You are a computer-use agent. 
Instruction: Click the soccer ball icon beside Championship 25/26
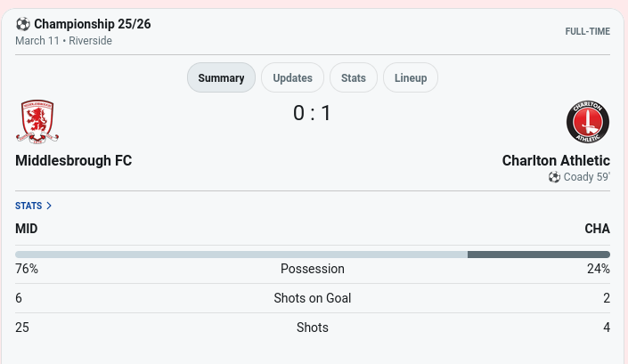point(23,24)
